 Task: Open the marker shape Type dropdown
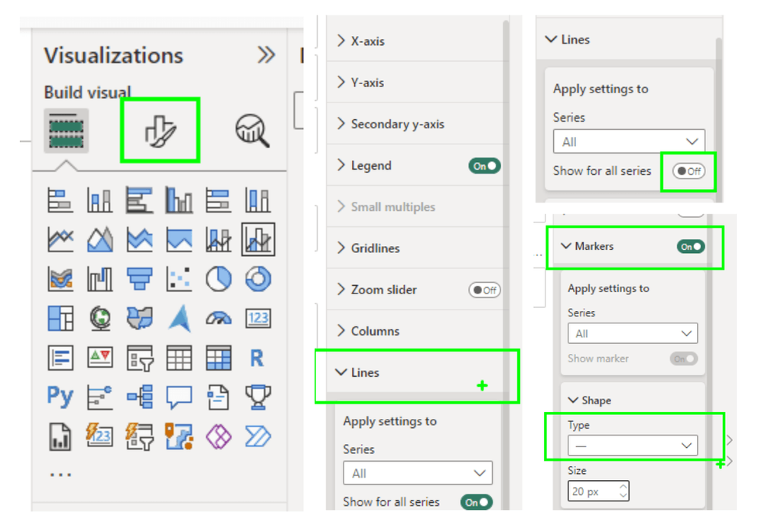coord(632,445)
